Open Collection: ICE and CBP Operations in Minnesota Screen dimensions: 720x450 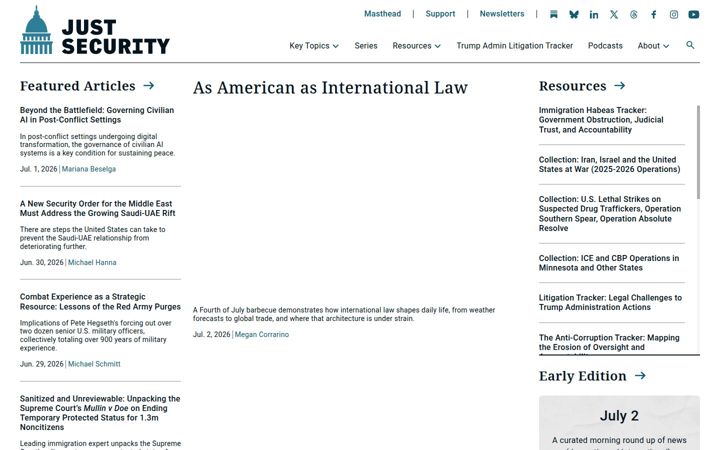608,263
